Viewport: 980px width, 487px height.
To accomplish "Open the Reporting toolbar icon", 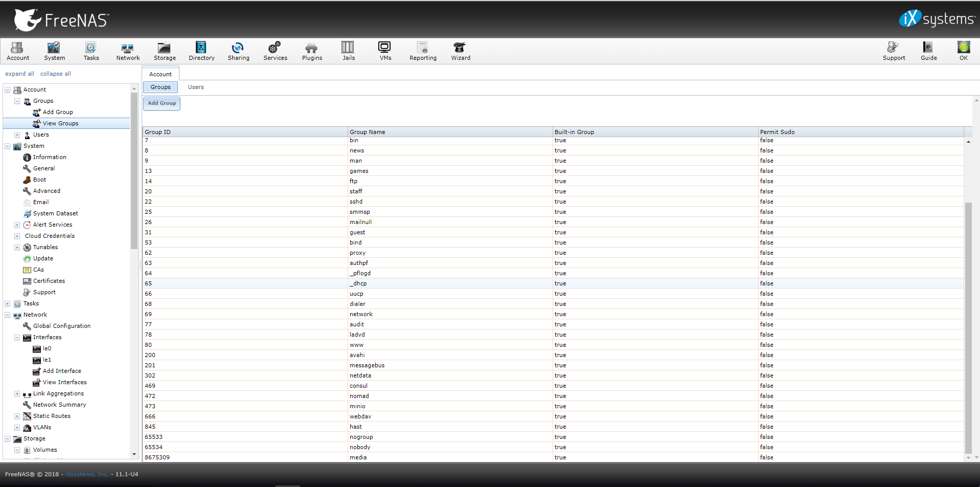I will 423,51.
